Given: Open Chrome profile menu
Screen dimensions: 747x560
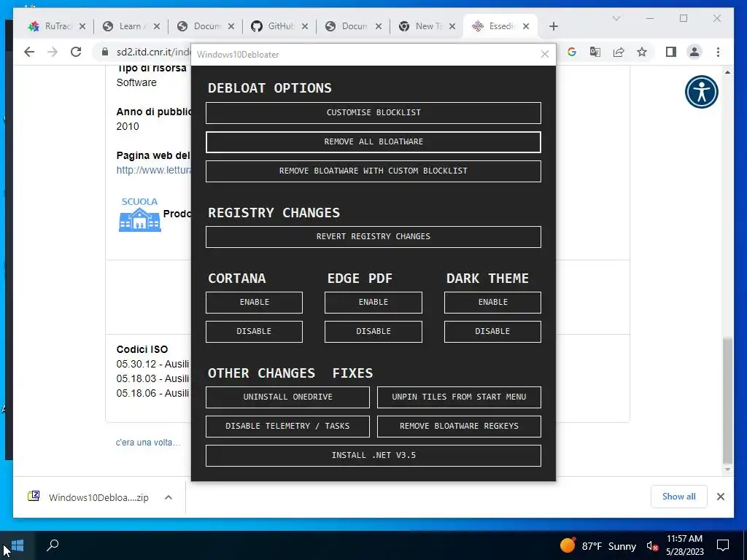Looking at the screenshot, I should tap(694, 52).
